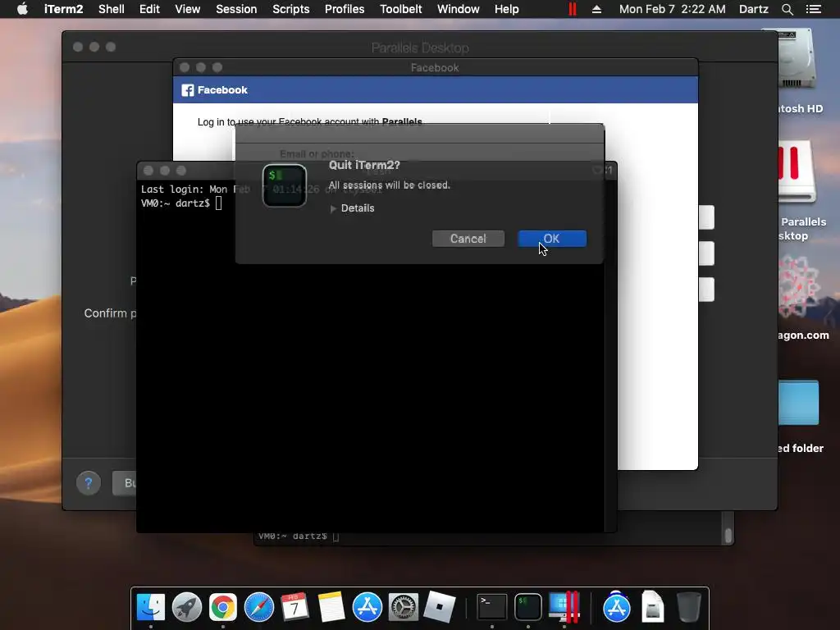Click the eject icon in menu bar
Screen dimensions: 840x630
pyautogui.click(x=597, y=9)
